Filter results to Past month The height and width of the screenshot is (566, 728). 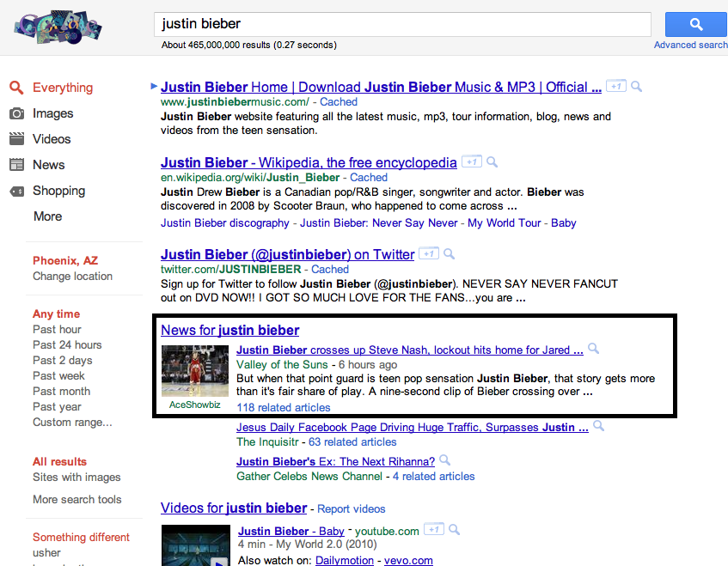(62, 391)
